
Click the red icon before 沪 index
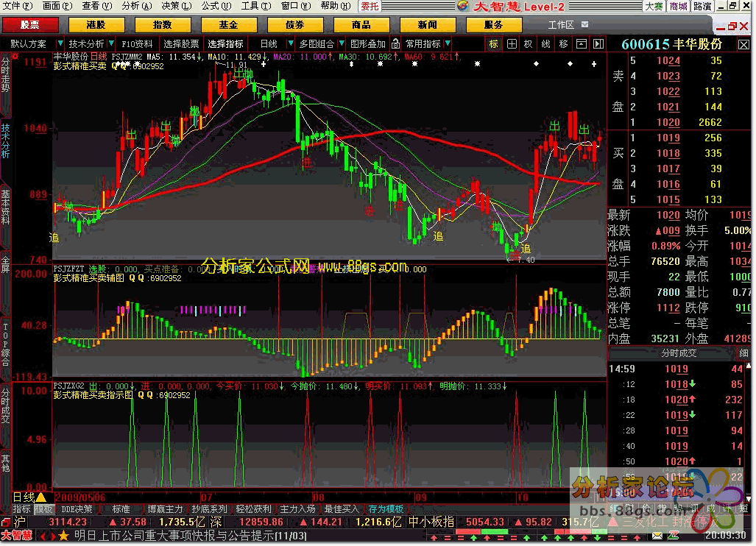pyautogui.click(x=5, y=522)
